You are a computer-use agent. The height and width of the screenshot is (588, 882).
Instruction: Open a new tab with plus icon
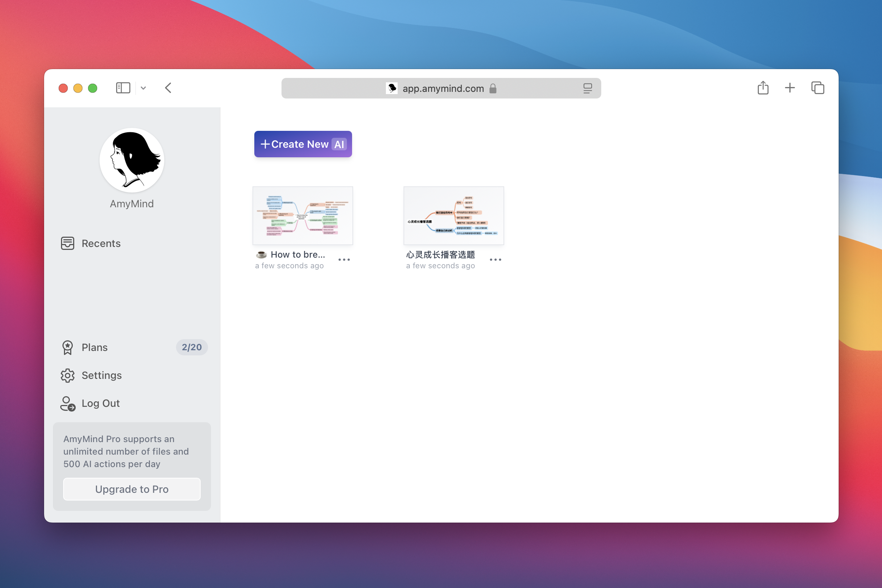[790, 88]
